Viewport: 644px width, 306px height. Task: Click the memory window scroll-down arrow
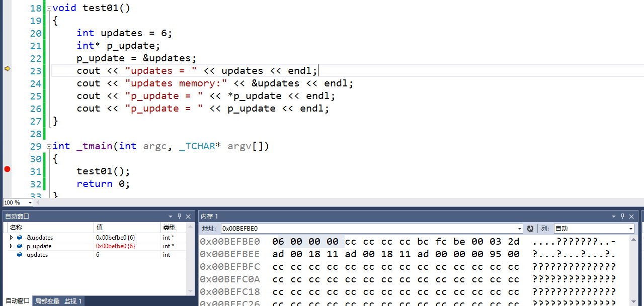click(x=633, y=302)
